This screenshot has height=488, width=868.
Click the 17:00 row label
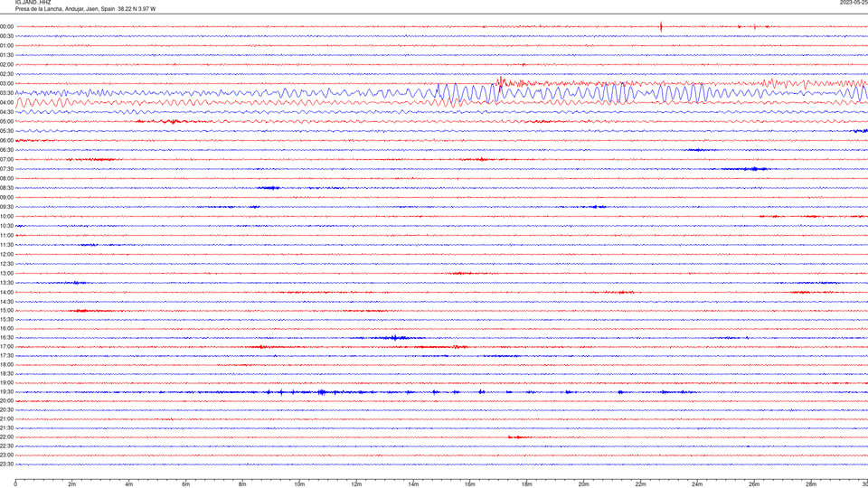[6, 347]
